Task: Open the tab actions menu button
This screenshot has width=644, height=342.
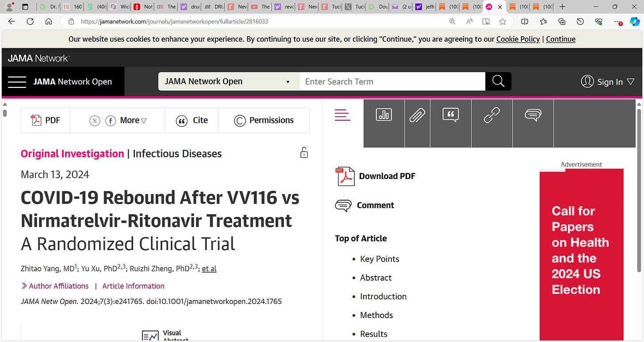Action: click(25, 7)
